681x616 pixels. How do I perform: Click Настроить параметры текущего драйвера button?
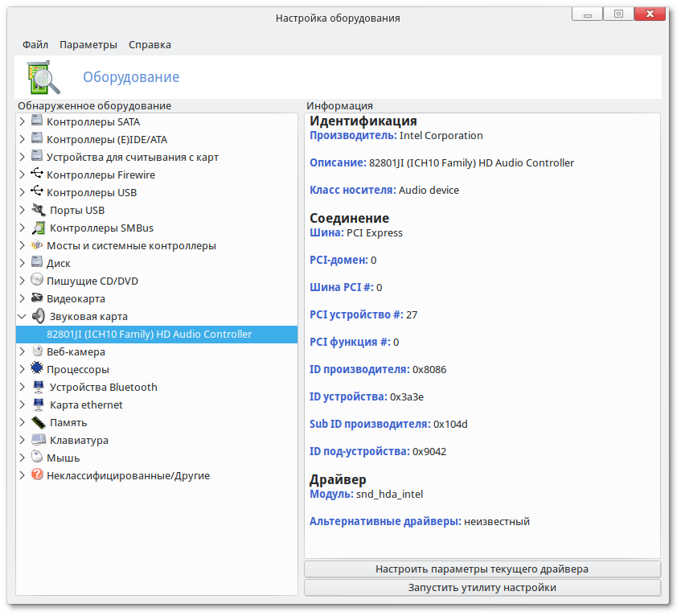point(482,569)
